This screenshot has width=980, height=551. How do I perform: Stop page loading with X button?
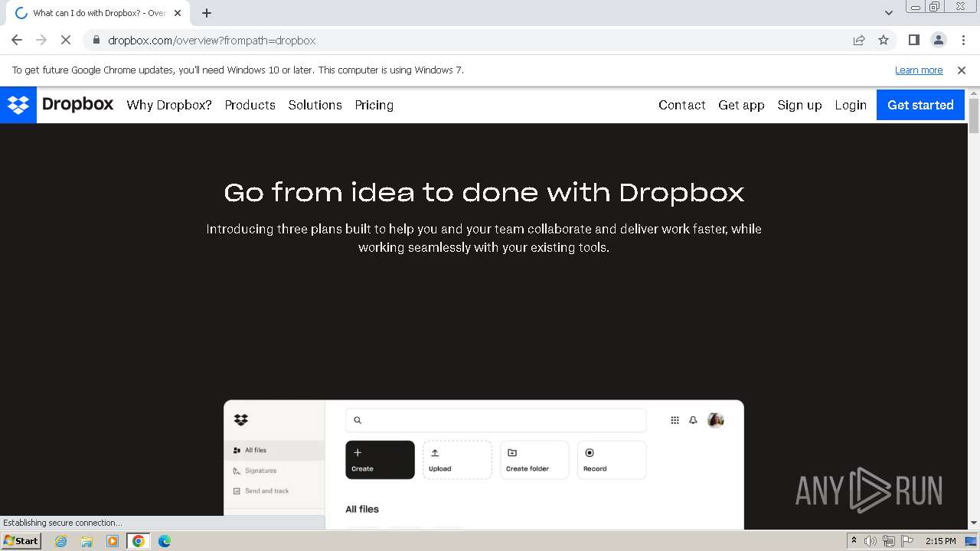point(66,41)
